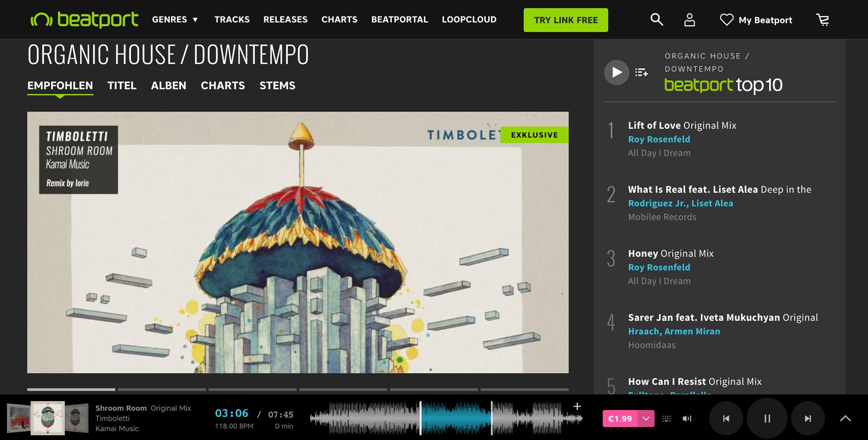Open All Day I Dream label under Lift of Love

[x=659, y=153]
